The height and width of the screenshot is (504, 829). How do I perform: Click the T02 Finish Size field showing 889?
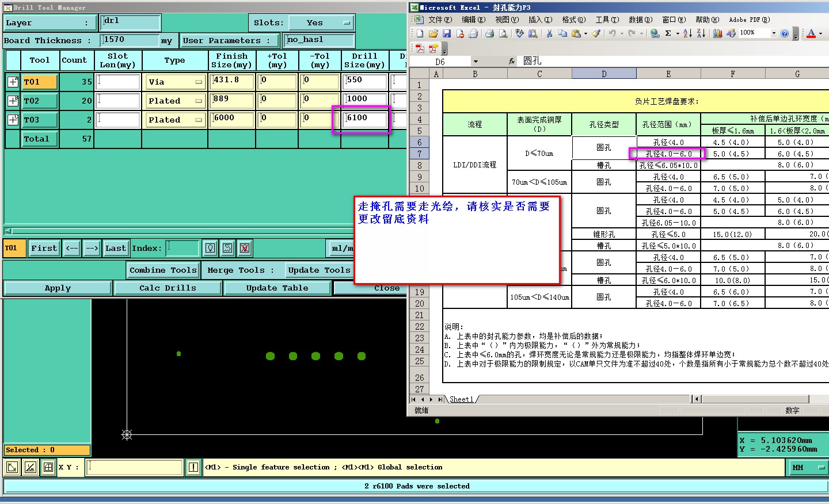pos(233,101)
